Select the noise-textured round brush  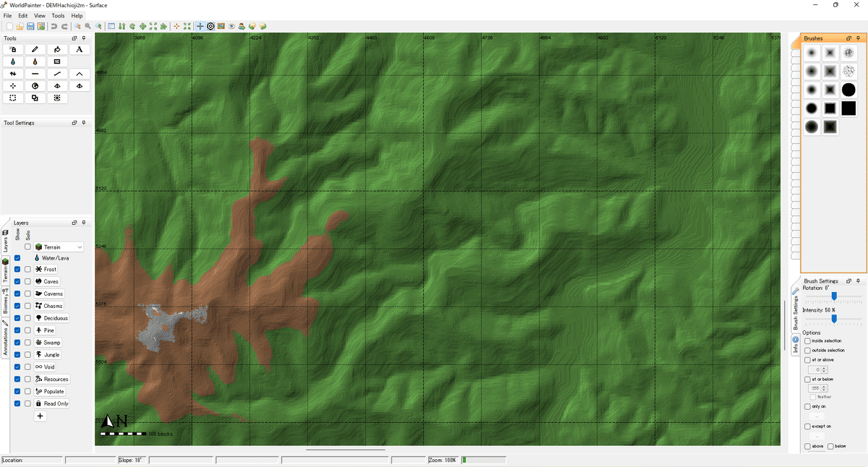click(848, 52)
